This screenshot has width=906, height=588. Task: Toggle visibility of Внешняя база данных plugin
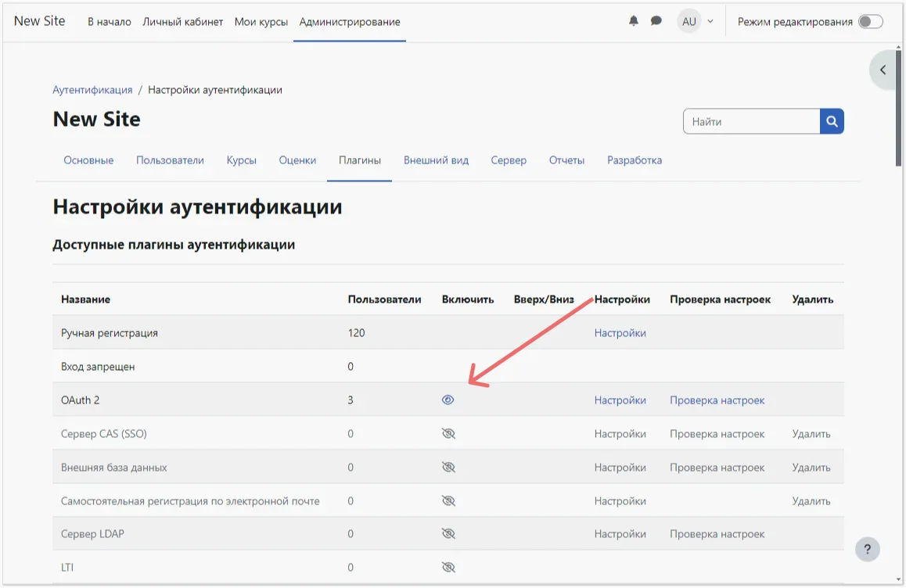448,466
